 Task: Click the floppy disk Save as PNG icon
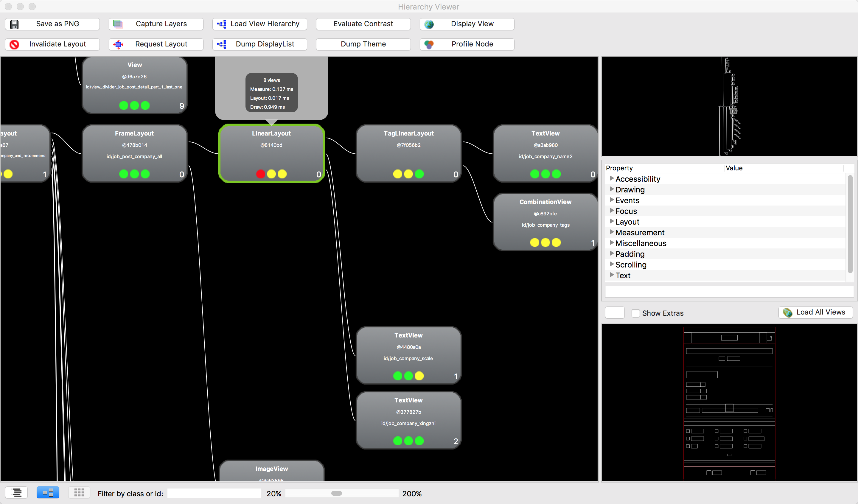click(14, 24)
